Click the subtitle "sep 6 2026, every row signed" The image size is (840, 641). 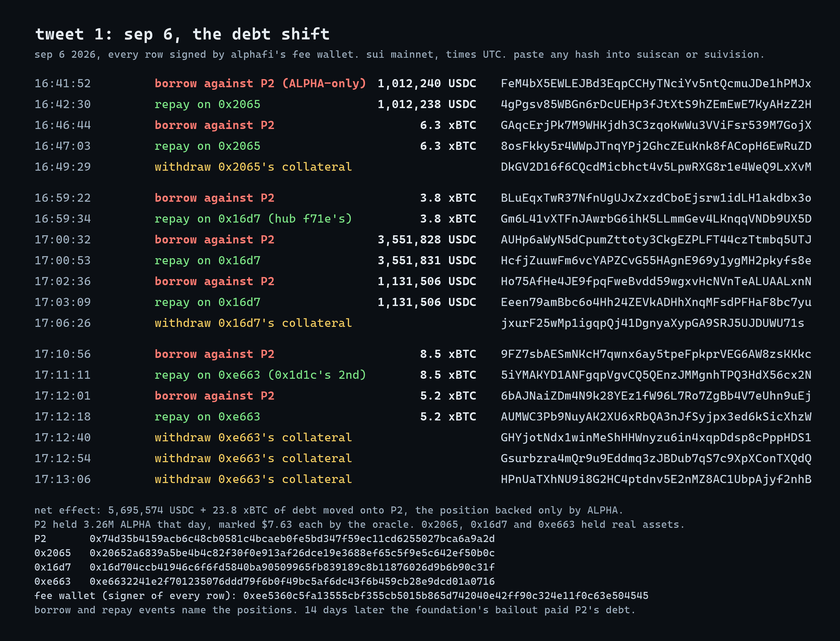click(x=400, y=54)
